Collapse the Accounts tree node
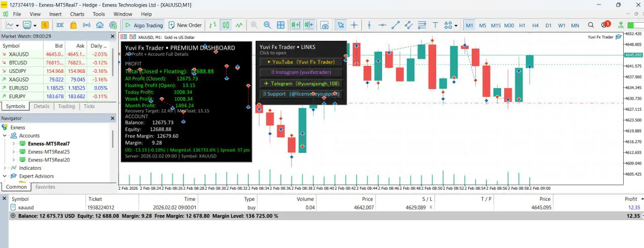644x248 pixels. pos(5,136)
